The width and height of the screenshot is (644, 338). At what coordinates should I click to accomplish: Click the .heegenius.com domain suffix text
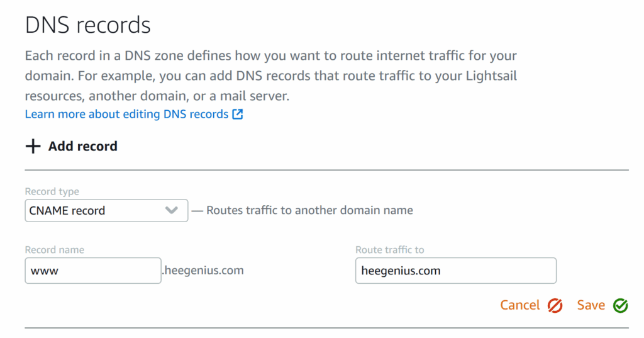coord(203,271)
